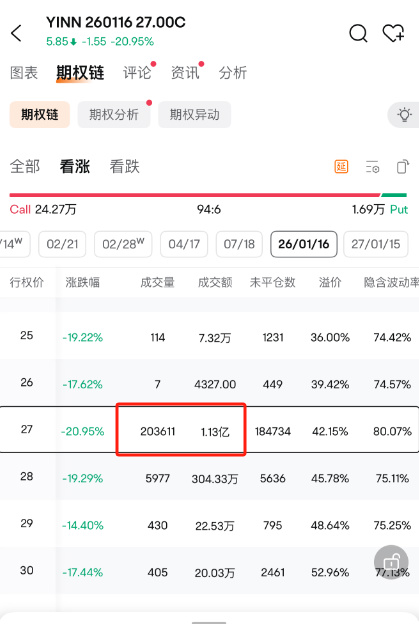Select the 26/01/16 expiry date
The height and width of the screenshot is (624, 419).
point(304,244)
